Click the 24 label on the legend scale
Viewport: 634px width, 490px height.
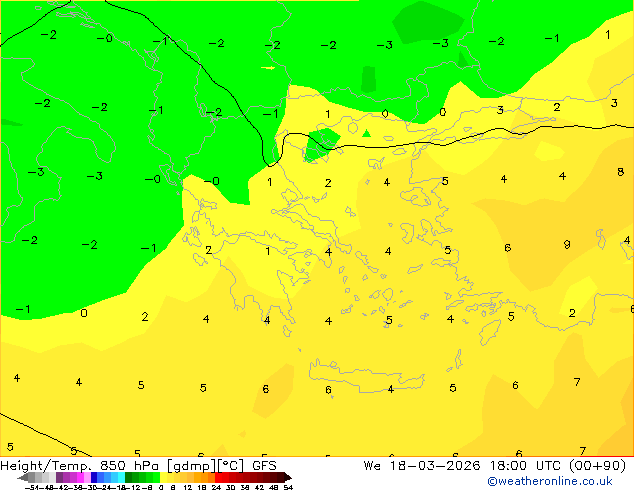coord(216,487)
